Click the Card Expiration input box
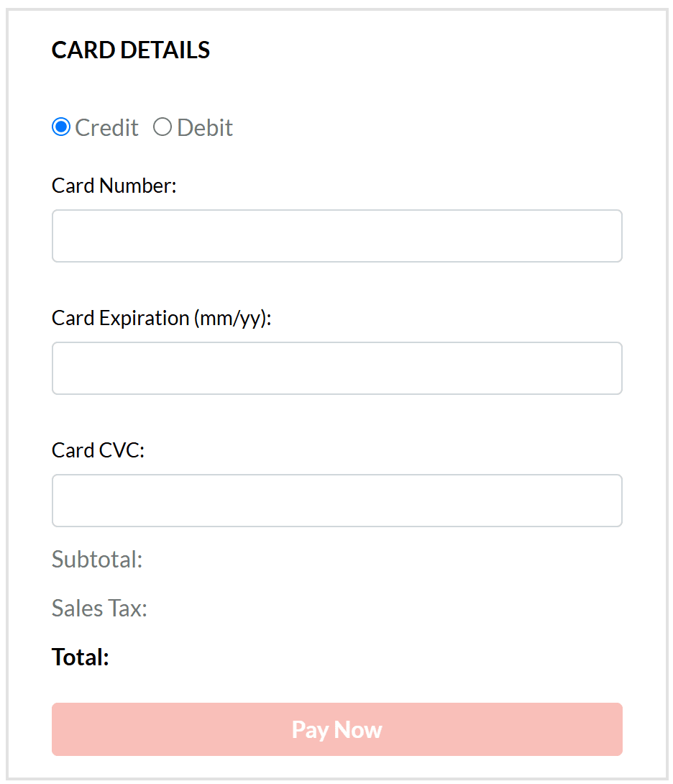The width and height of the screenshot is (673, 784). [336, 368]
